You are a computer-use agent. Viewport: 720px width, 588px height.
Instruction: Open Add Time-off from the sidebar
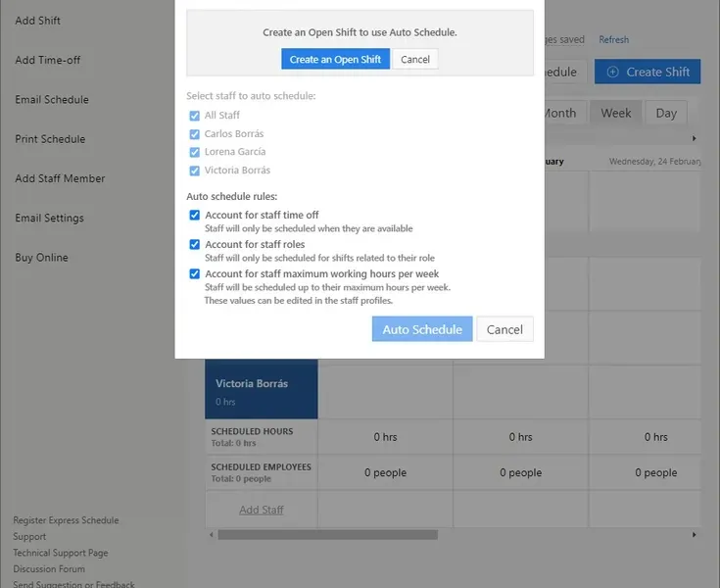(48, 60)
